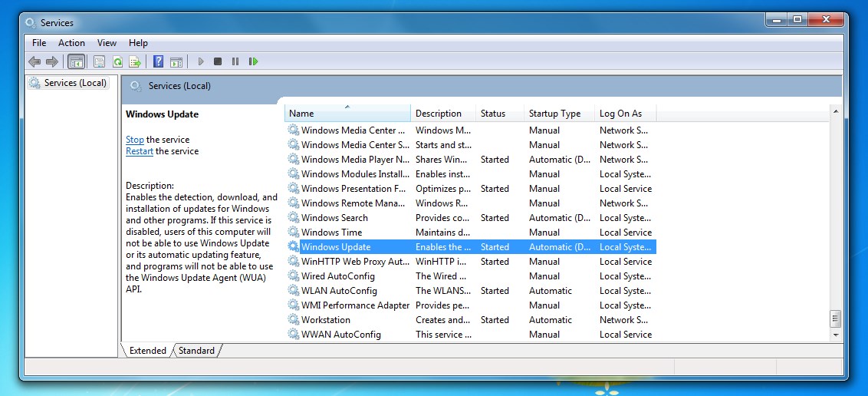The height and width of the screenshot is (396, 868).
Task: Click the Export List toolbar icon
Action: pos(134,61)
